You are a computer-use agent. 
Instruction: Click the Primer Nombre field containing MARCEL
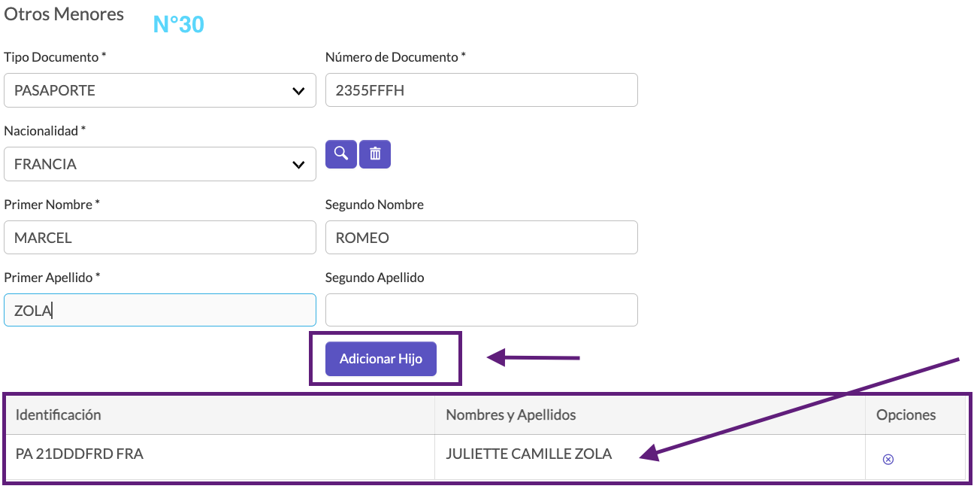[160, 238]
